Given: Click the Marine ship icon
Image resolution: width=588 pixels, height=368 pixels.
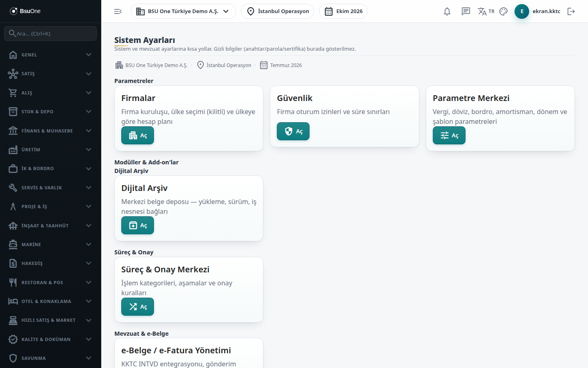Looking at the screenshot, I should [x=13, y=245].
